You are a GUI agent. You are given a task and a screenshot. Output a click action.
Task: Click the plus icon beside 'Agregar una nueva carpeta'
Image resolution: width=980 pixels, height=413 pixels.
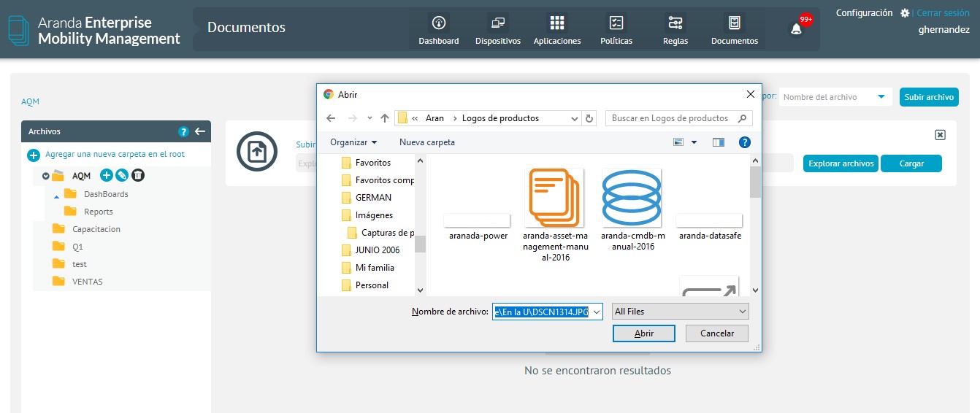[x=34, y=155]
